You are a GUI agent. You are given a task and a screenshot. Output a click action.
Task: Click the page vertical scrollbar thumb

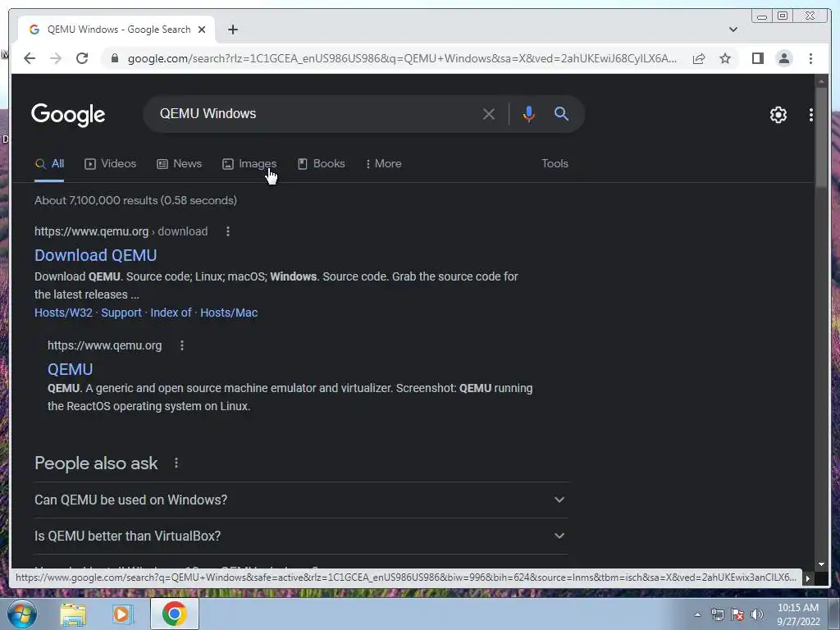tap(821, 137)
